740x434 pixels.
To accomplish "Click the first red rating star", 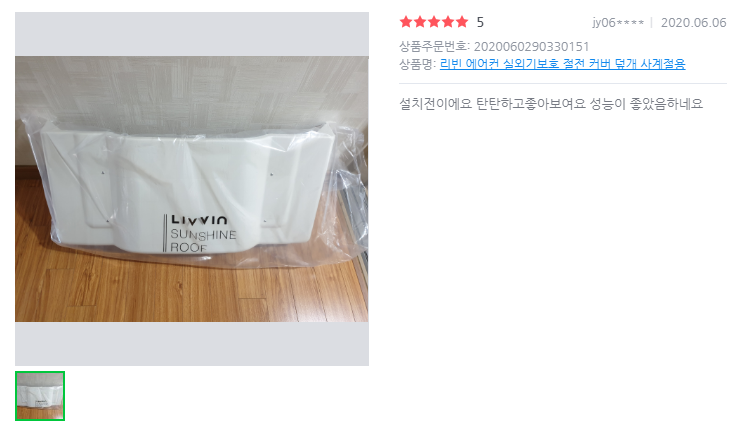I will point(405,22).
